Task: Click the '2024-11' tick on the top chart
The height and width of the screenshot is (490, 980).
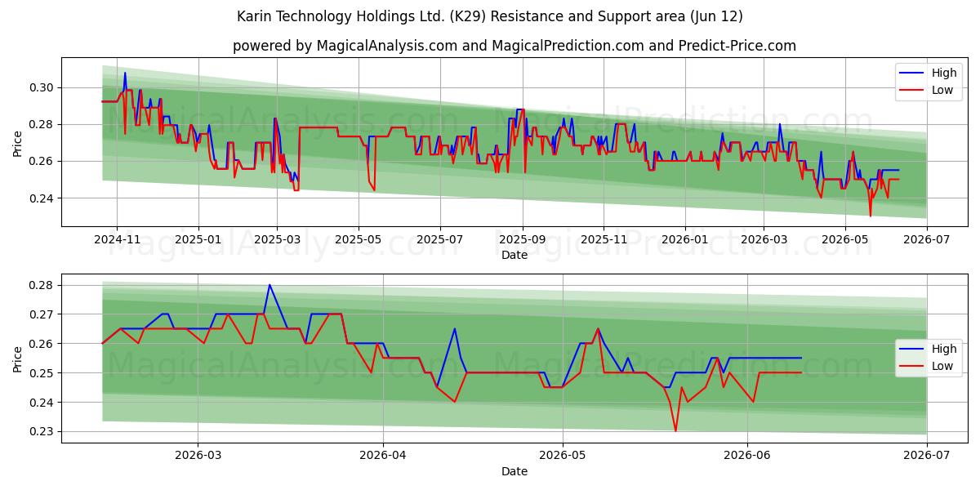Action: click(x=116, y=238)
